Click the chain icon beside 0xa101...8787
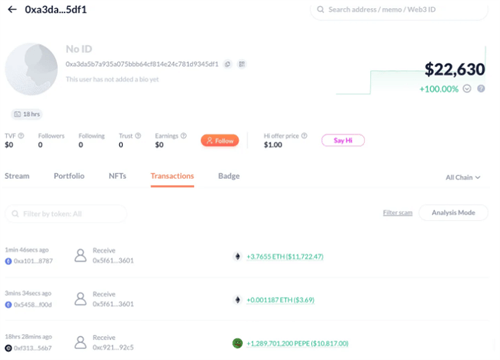 click(x=8, y=261)
